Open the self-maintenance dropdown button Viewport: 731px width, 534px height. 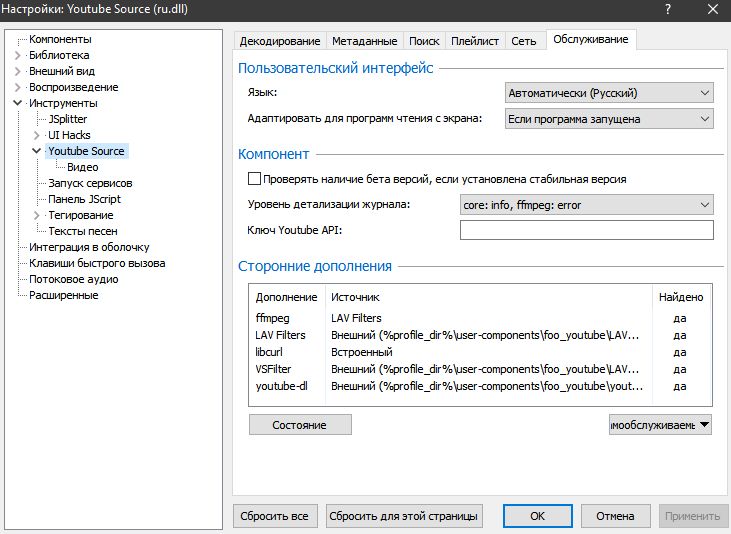click(x=660, y=425)
